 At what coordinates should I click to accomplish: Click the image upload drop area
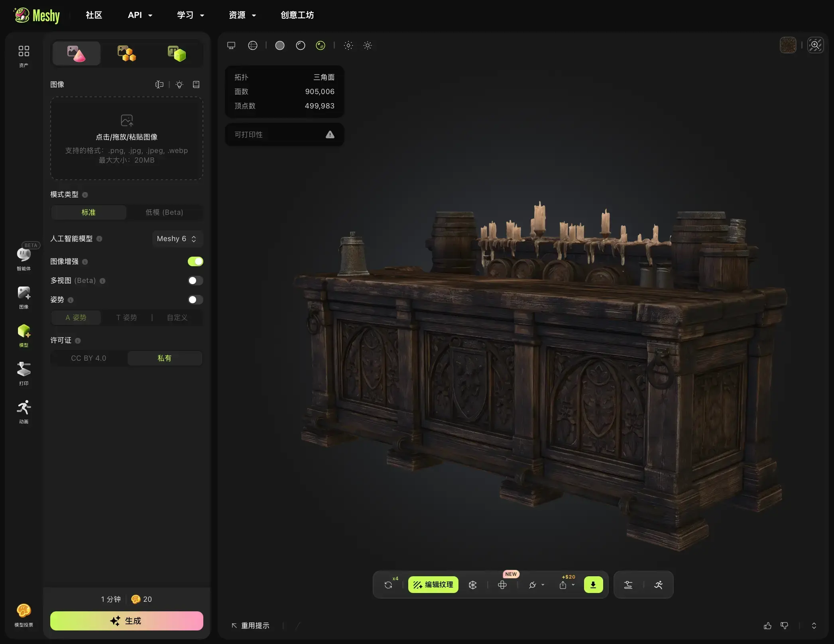tap(127, 138)
